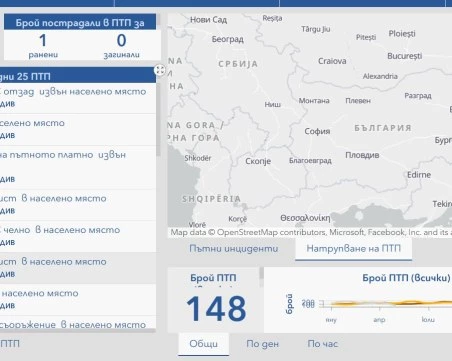Click Craiova on the map
This screenshot has height=361, width=452.
332,61
